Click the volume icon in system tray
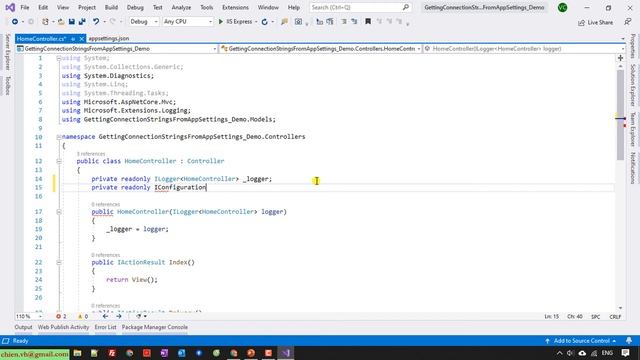The image size is (640, 360). pyautogui.click(x=570, y=353)
